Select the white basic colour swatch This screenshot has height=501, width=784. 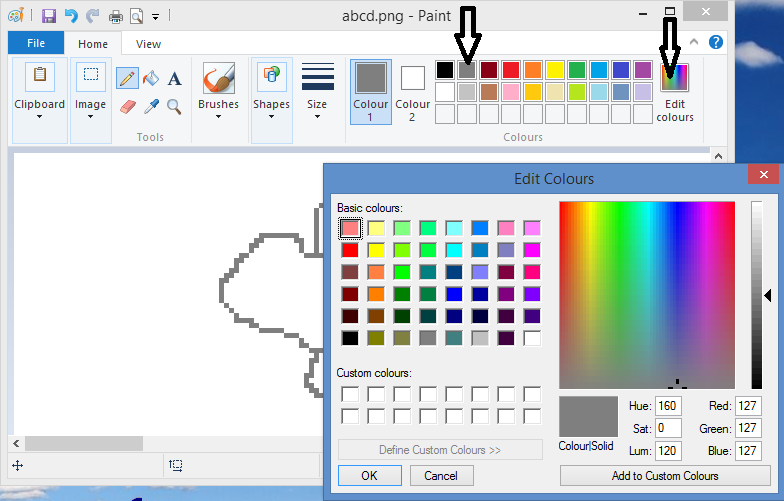(532, 338)
